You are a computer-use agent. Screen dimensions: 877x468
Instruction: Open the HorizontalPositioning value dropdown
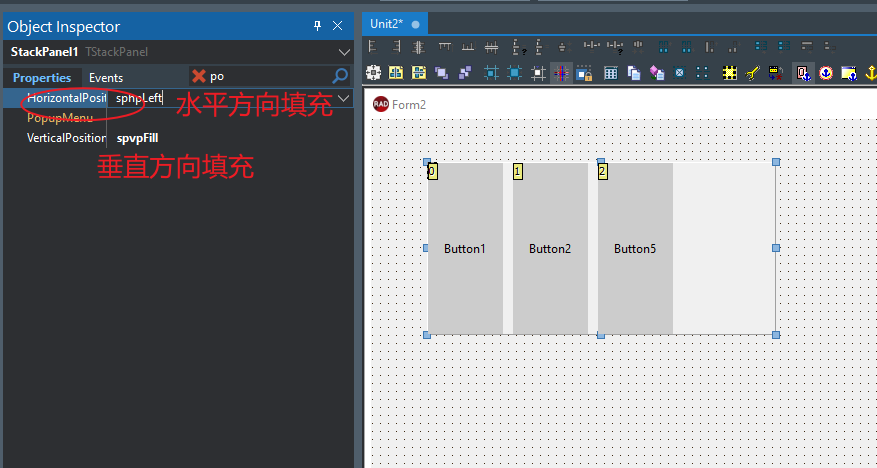[343, 98]
